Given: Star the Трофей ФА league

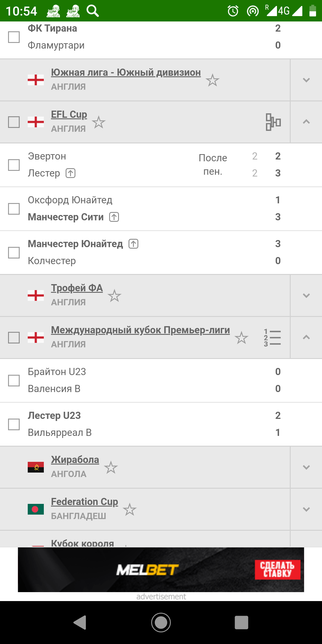Looking at the screenshot, I should pyautogui.click(x=114, y=296).
